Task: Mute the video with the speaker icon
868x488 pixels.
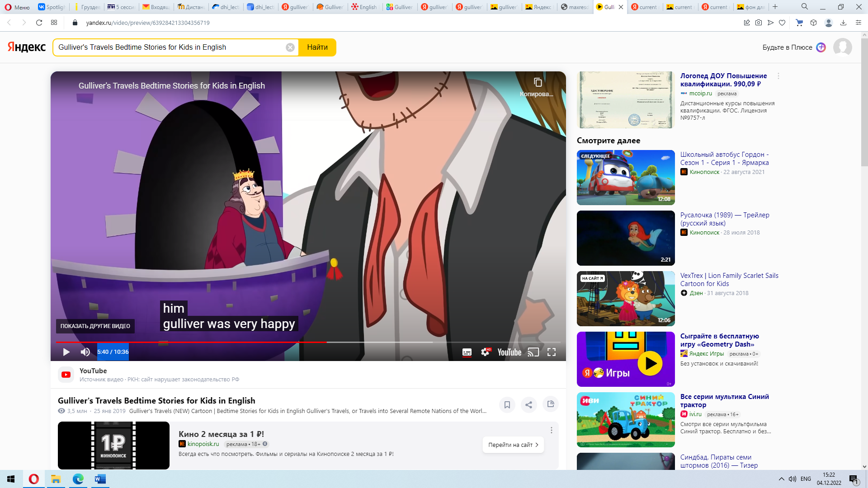Action: click(x=85, y=352)
